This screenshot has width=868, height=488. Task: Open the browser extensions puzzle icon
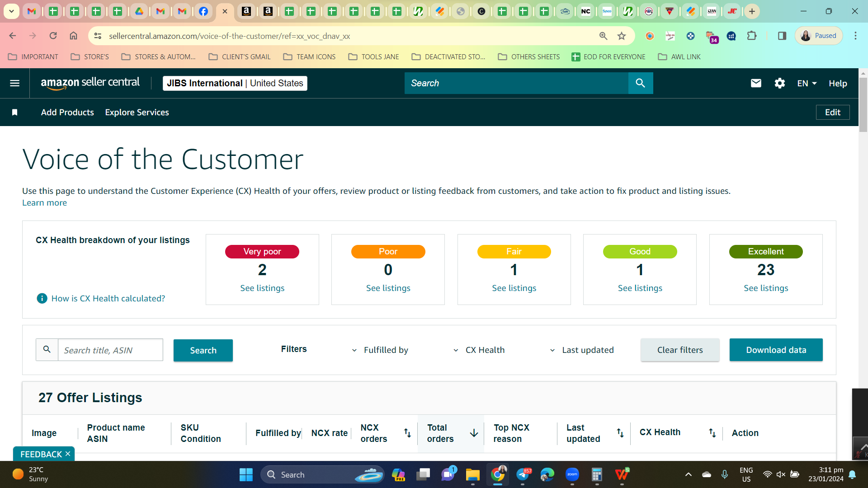(752, 36)
